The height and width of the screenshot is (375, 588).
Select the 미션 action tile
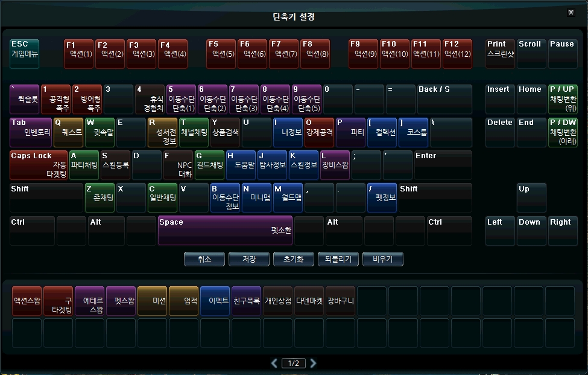click(153, 301)
